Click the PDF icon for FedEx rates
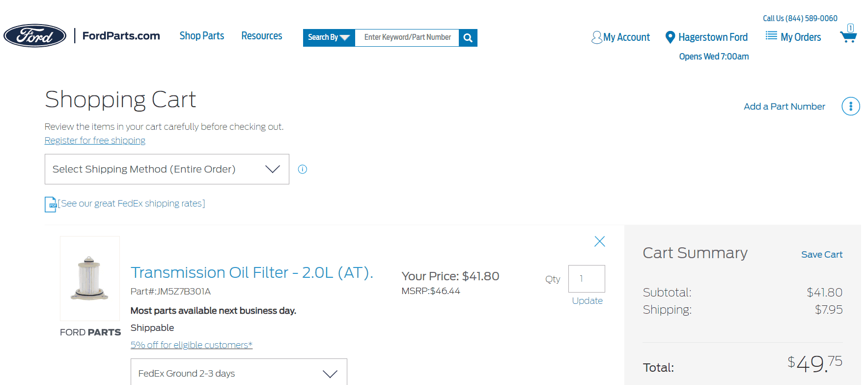 tap(51, 204)
